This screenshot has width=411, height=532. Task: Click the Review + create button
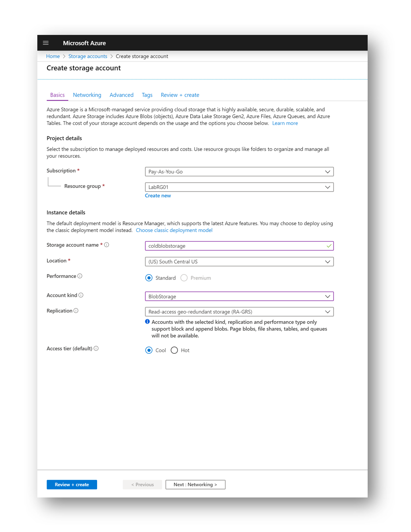72,485
